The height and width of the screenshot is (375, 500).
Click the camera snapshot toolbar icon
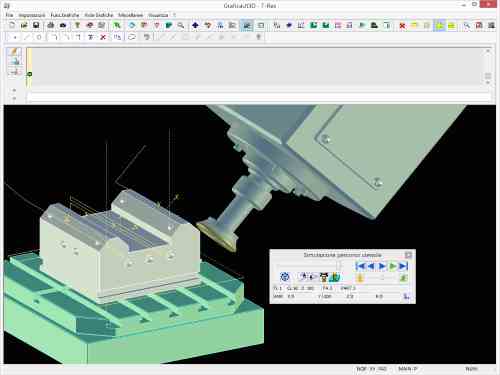[x=63, y=25]
